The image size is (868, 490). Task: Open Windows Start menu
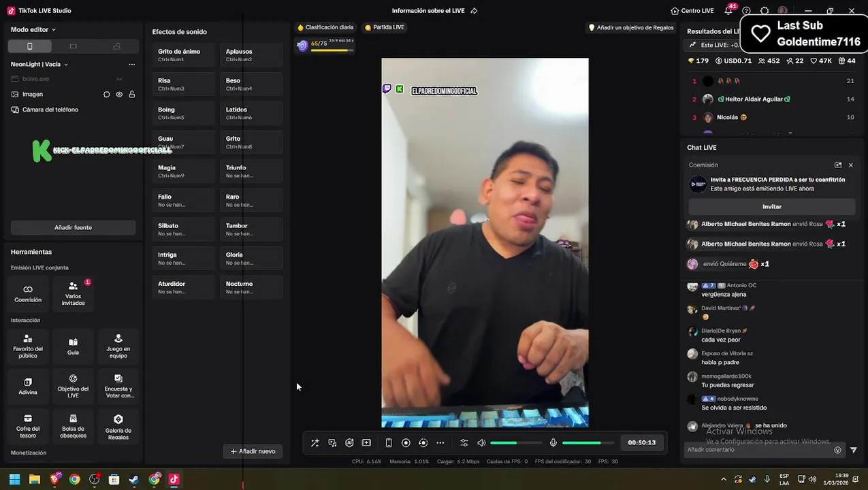[x=14, y=479]
